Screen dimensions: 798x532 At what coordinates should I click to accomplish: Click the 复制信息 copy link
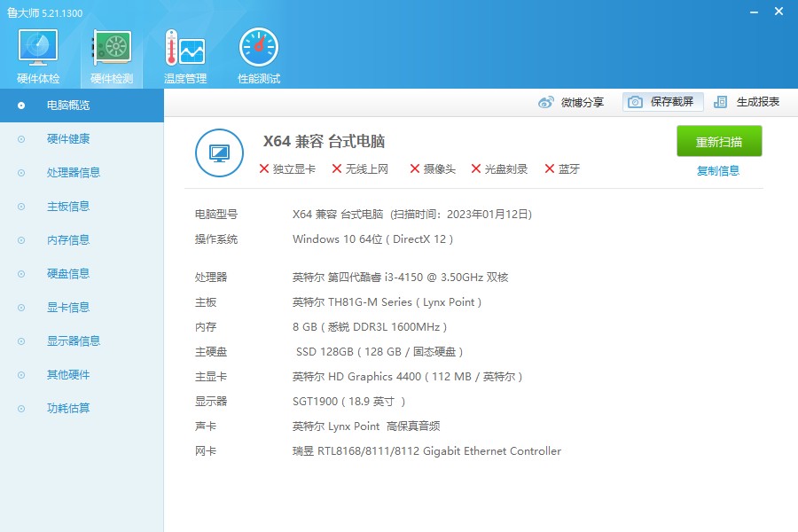[x=718, y=169]
